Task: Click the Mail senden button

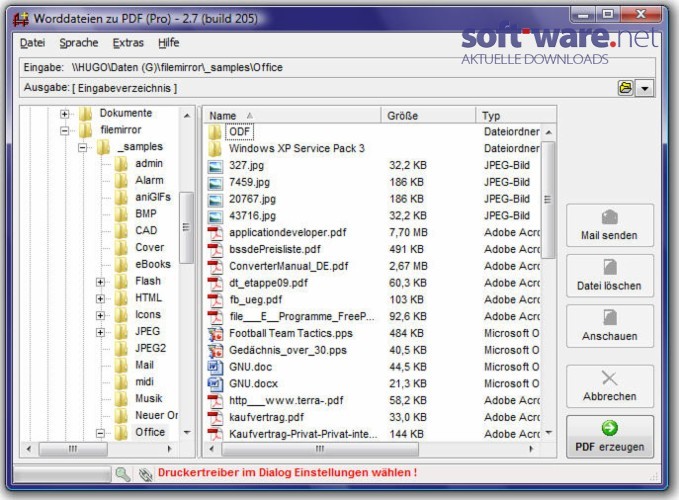Action: [x=610, y=226]
